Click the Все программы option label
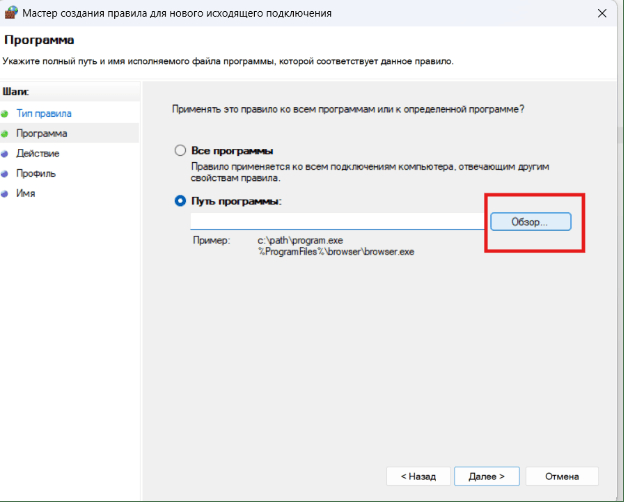624x502 pixels. (x=232, y=150)
